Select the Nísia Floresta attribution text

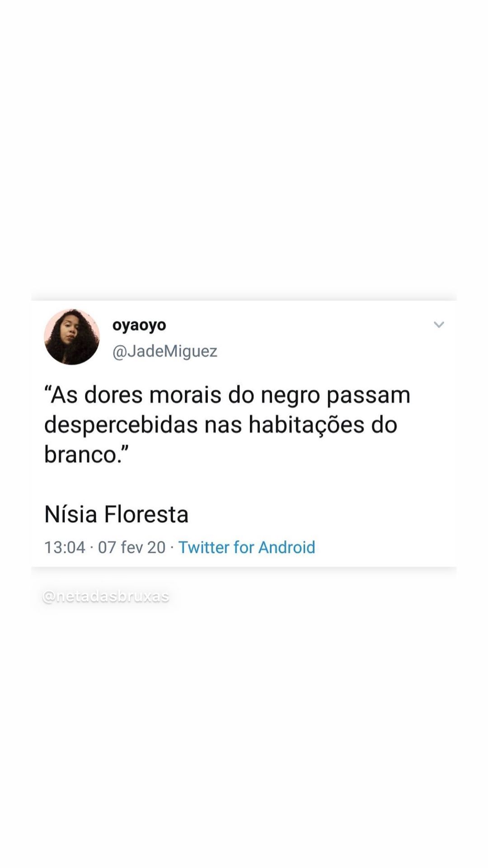point(117,514)
